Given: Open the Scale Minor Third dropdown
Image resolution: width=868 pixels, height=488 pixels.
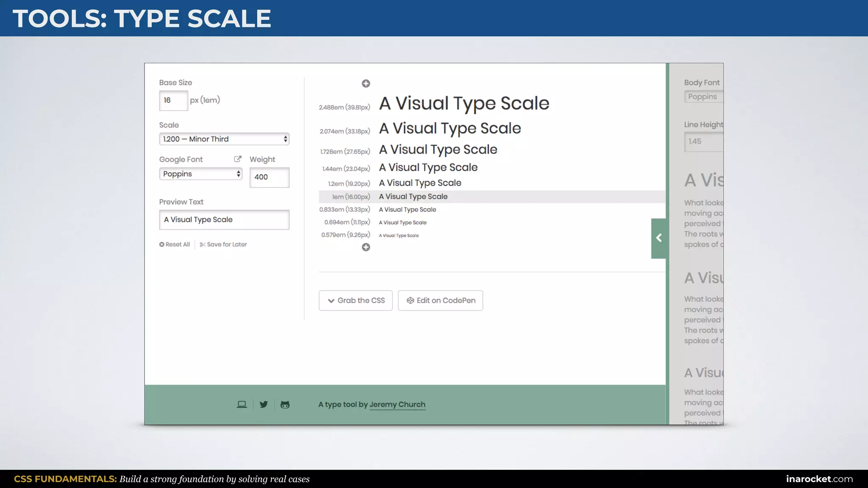Looking at the screenshot, I should point(224,139).
